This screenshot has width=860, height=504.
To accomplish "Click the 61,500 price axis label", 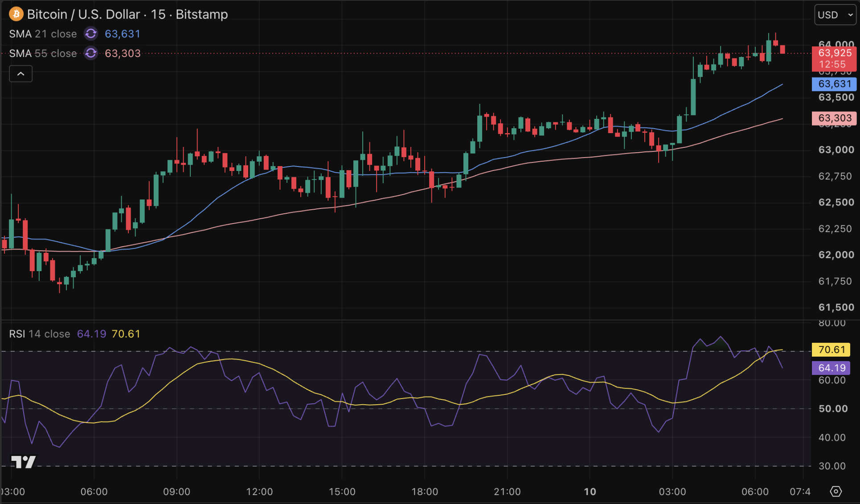I will (836, 307).
